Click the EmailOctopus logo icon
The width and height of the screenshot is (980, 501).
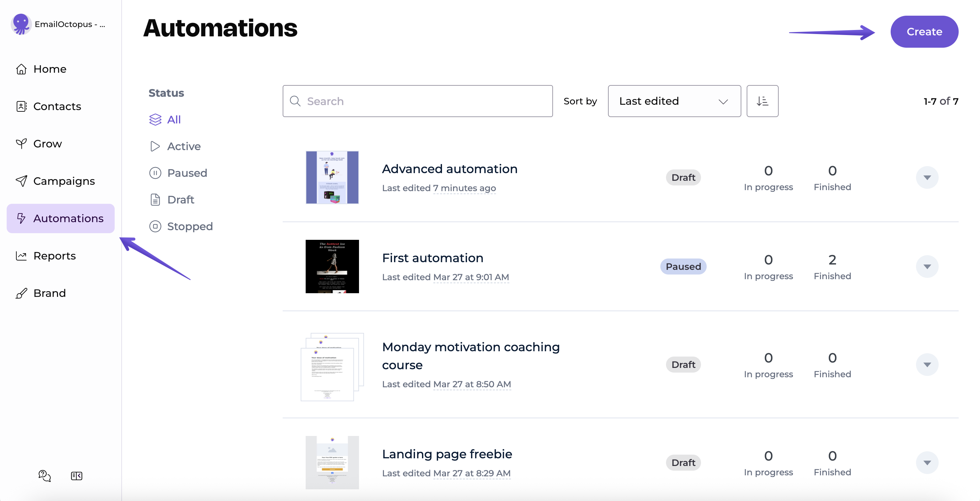[x=21, y=24]
